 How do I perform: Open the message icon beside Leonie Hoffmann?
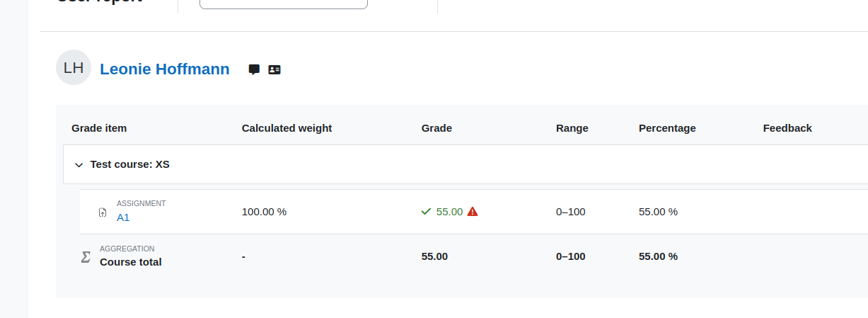[x=254, y=69]
